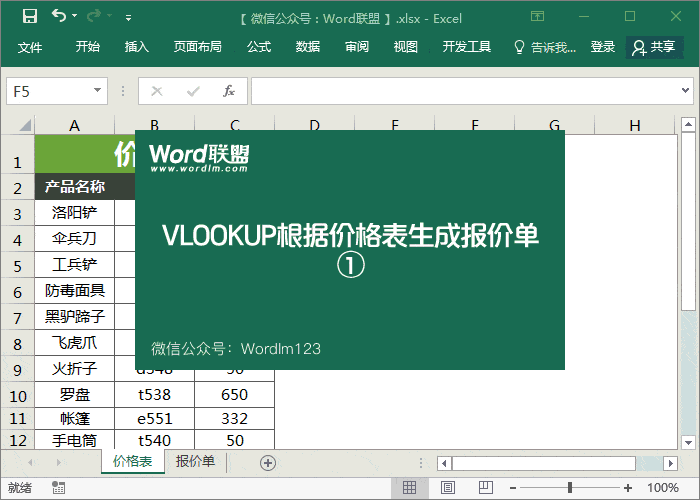700x500 pixels.
Task: Click cell containing 帐篷
Action: pyautogui.click(x=75, y=418)
